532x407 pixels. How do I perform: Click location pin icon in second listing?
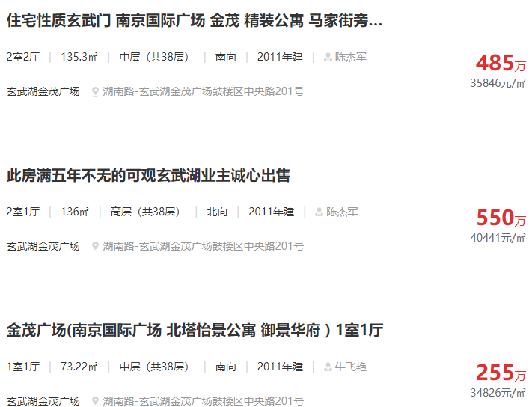pyautogui.click(x=95, y=247)
